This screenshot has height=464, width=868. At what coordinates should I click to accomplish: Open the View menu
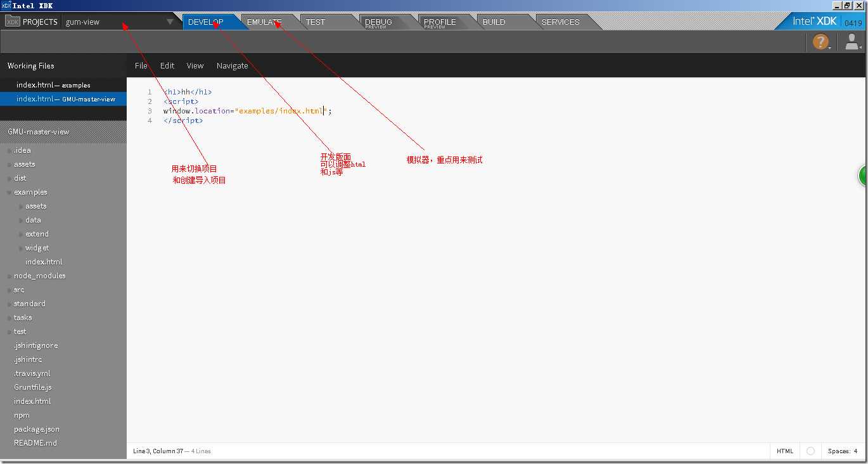(195, 66)
